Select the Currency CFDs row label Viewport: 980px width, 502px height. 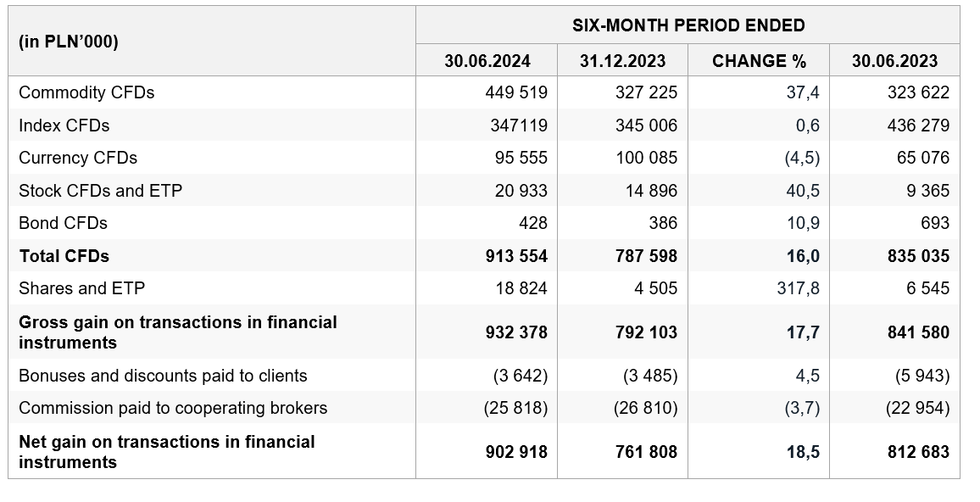coord(77,159)
